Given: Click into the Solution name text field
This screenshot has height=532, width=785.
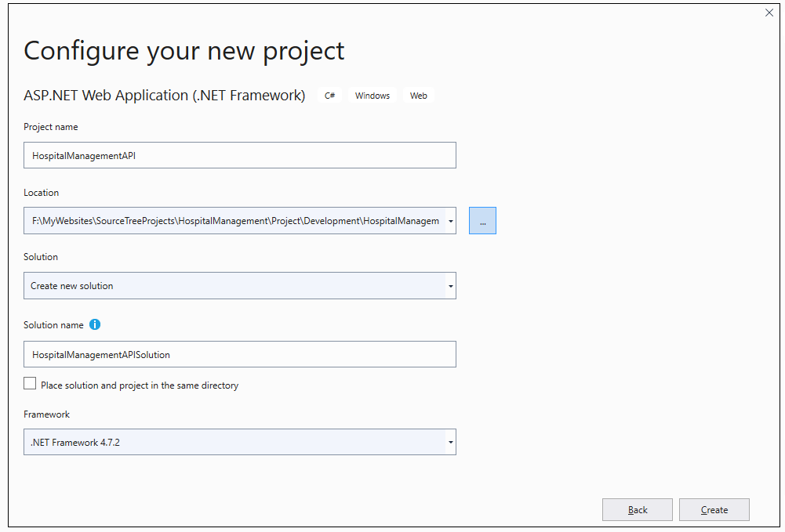Looking at the screenshot, I should pyautogui.click(x=240, y=354).
